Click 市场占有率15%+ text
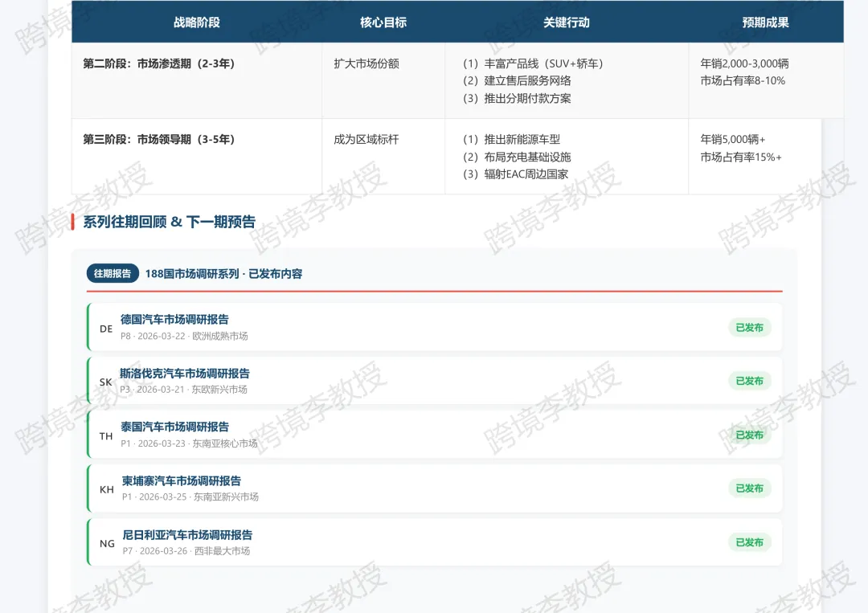 tap(741, 157)
